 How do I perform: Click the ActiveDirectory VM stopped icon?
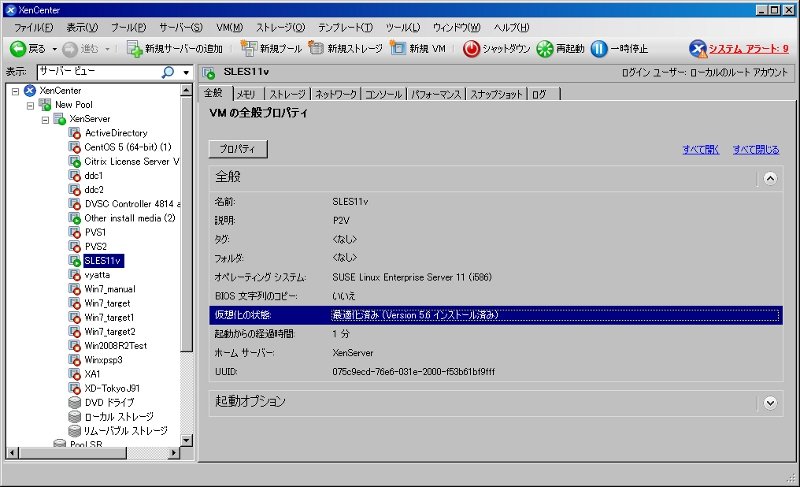coord(74,133)
